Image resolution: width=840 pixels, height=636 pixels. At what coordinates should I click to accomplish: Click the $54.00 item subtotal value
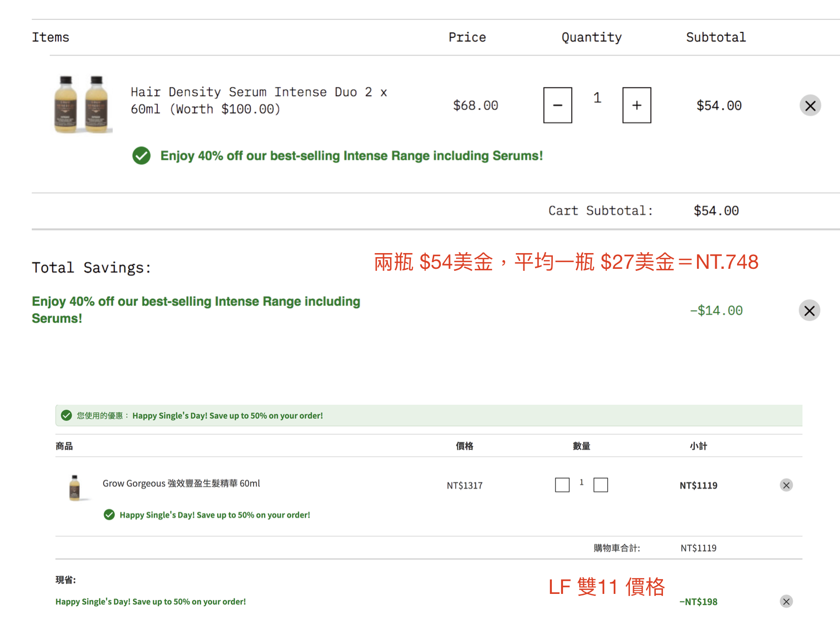click(x=719, y=105)
